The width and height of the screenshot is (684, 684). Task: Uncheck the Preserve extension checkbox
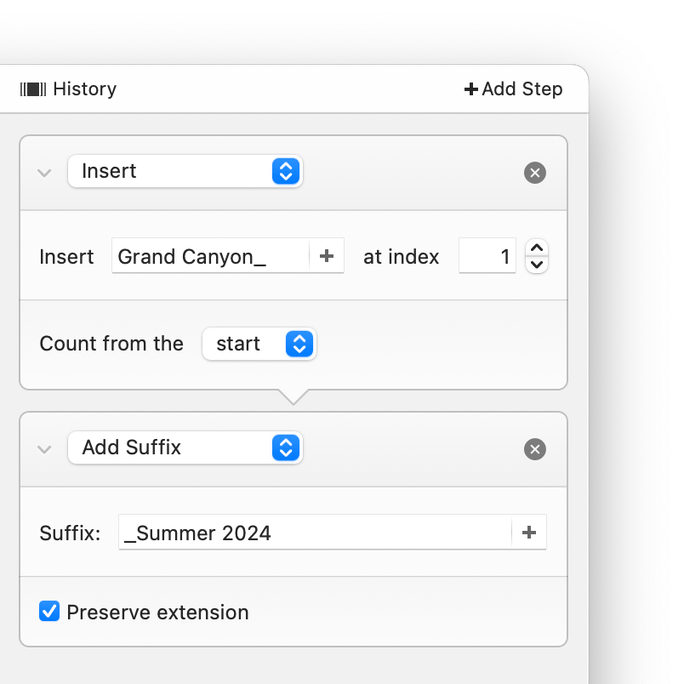[x=49, y=611]
